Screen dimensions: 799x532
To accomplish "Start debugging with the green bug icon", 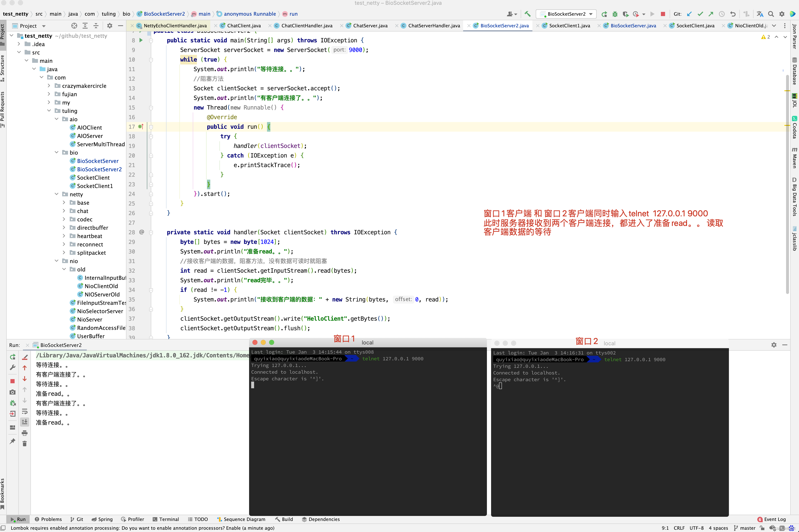I will pyautogui.click(x=615, y=14).
